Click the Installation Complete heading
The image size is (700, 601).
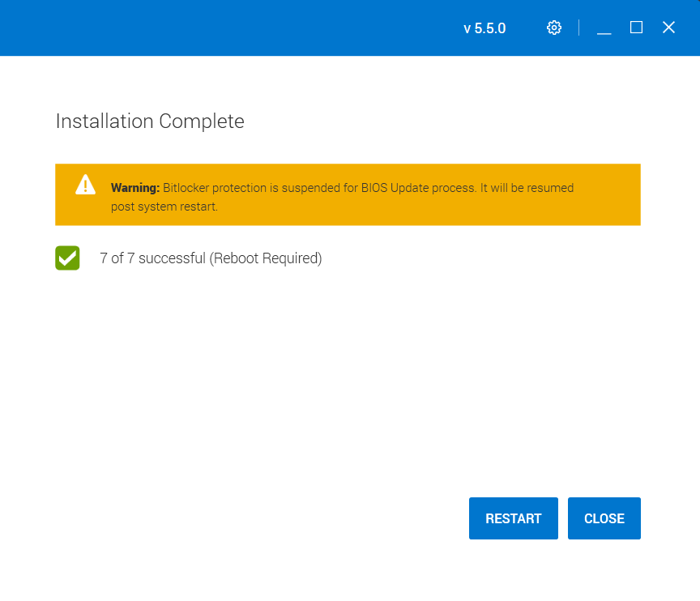pyautogui.click(x=150, y=121)
